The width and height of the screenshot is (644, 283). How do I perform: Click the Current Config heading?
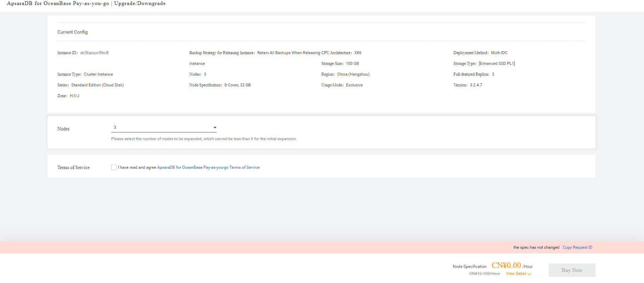pyautogui.click(x=73, y=32)
